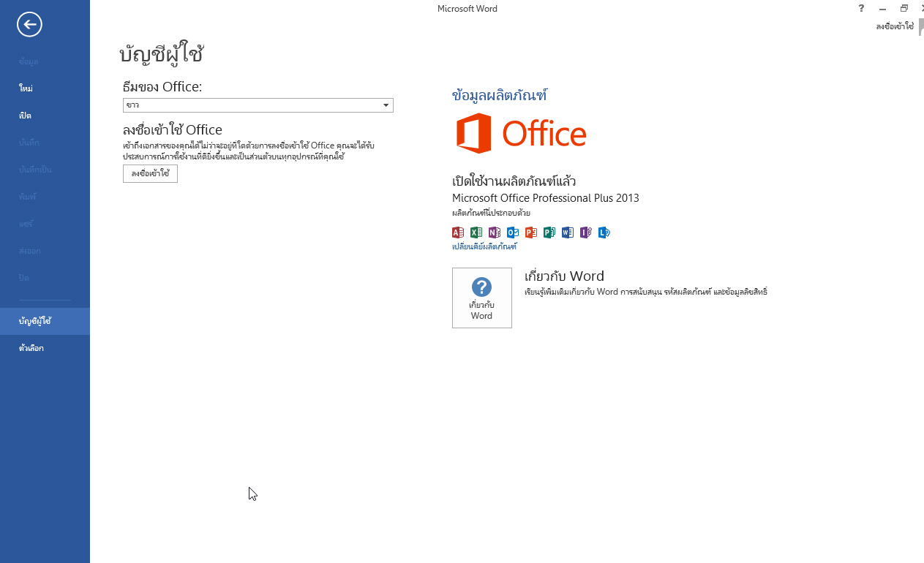Click the InfoPath product icon
This screenshot has width=924, height=563.
[x=585, y=233]
